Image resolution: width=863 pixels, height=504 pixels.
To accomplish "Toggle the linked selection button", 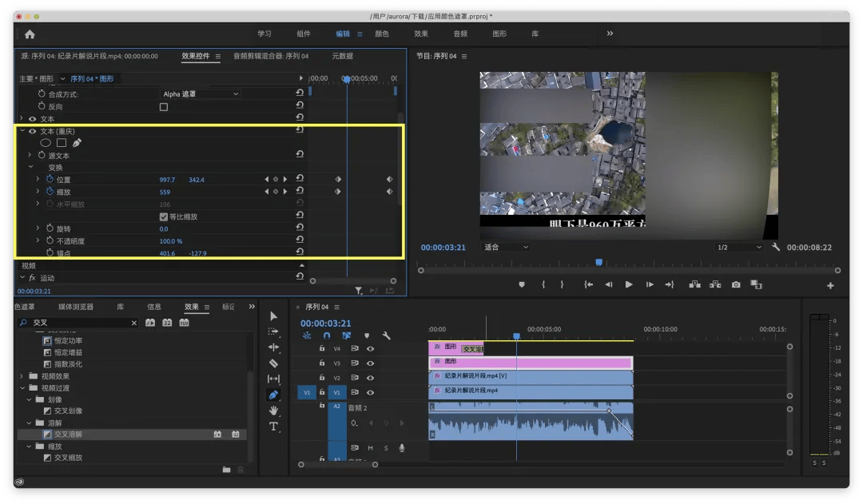I will click(x=347, y=335).
